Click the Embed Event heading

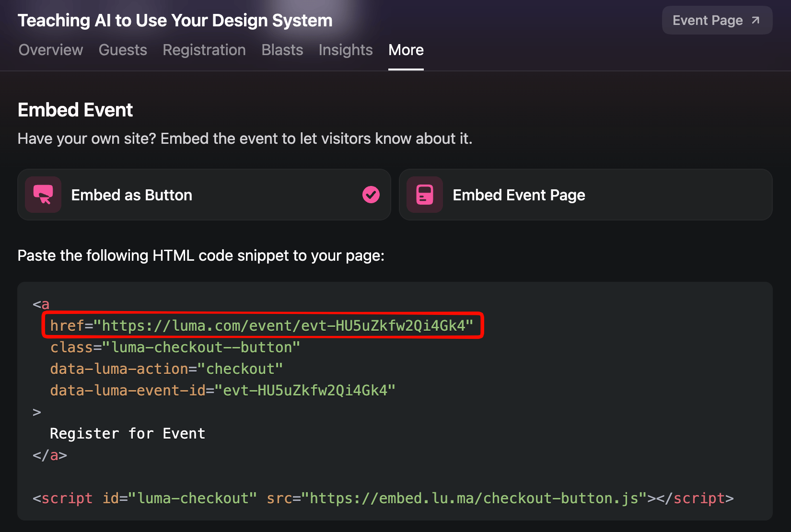75,110
